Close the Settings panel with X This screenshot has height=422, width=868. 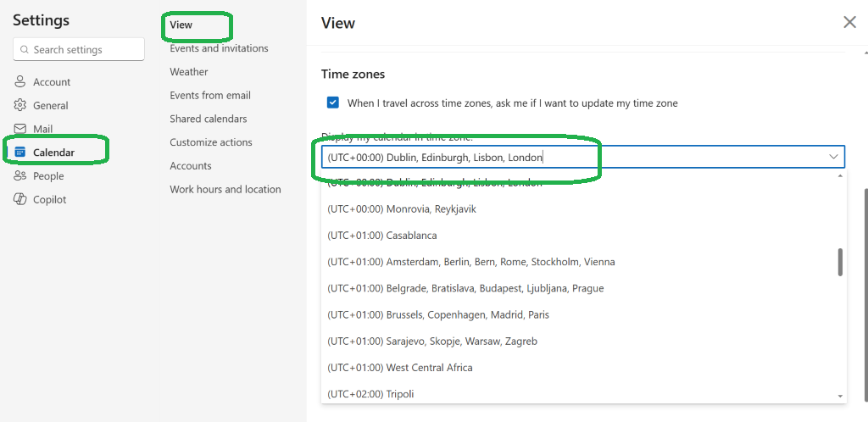[849, 22]
